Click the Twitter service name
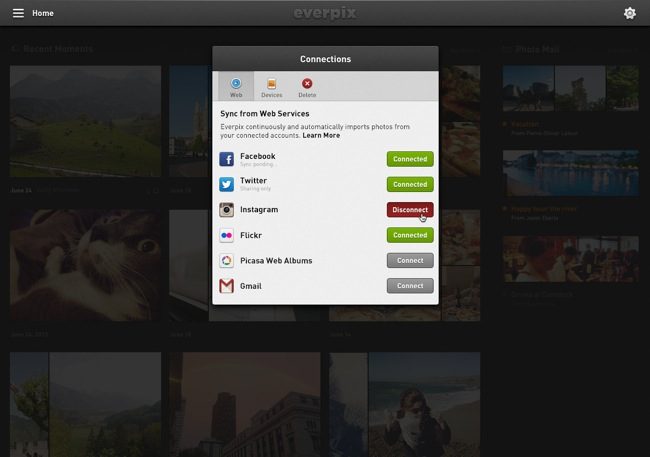 [253, 181]
